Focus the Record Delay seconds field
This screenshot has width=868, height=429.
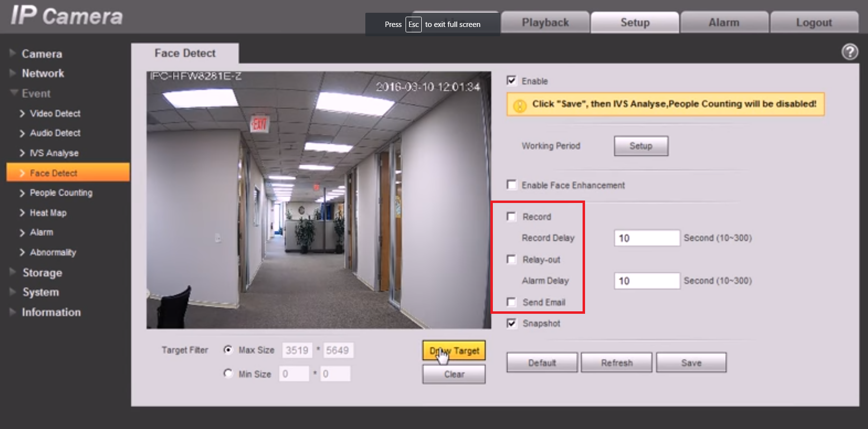click(x=647, y=238)
